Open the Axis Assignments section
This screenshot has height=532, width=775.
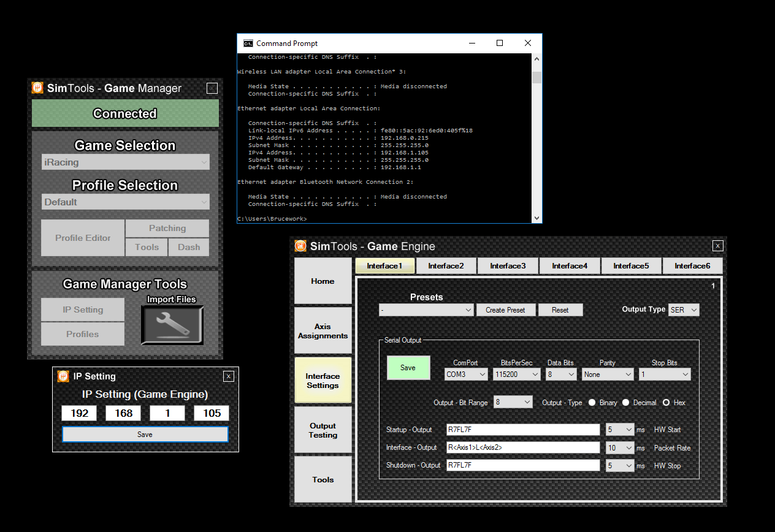point(323,331)
